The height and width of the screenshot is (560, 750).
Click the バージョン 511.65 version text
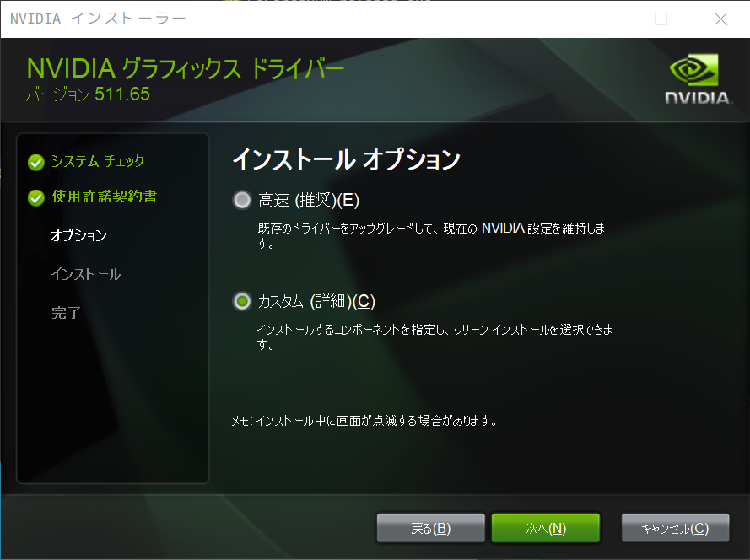88,94
